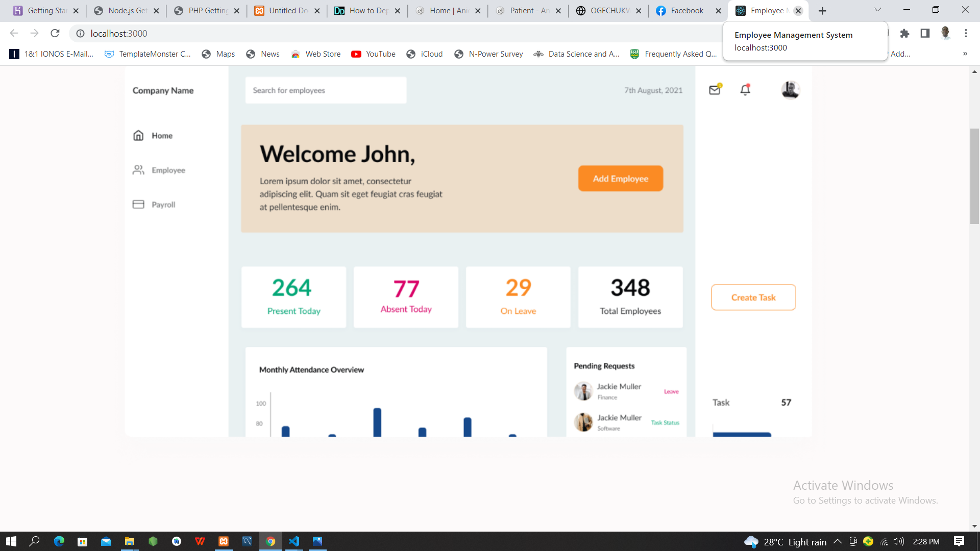Click the Pending Requests heading
This screenshot has width=980, height=551.
[604, 366]
